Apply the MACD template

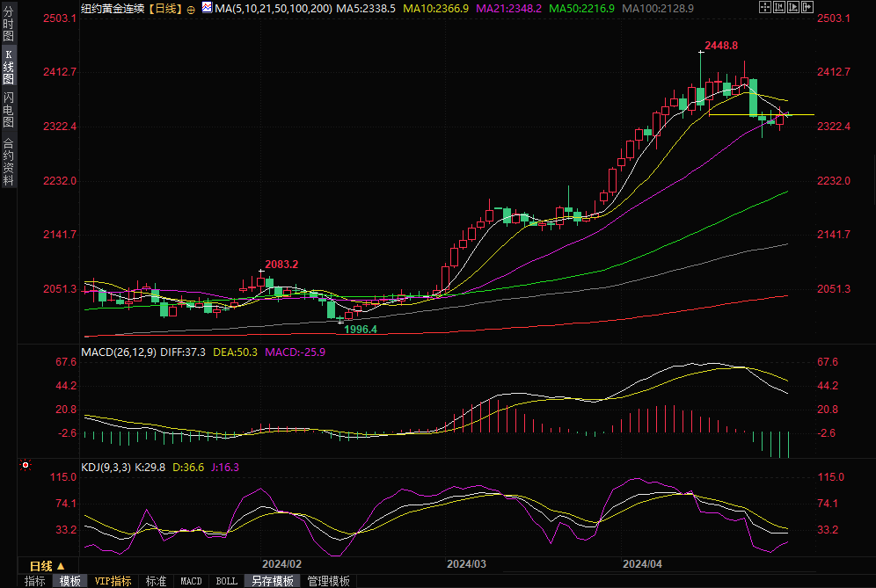pos(191,581)
